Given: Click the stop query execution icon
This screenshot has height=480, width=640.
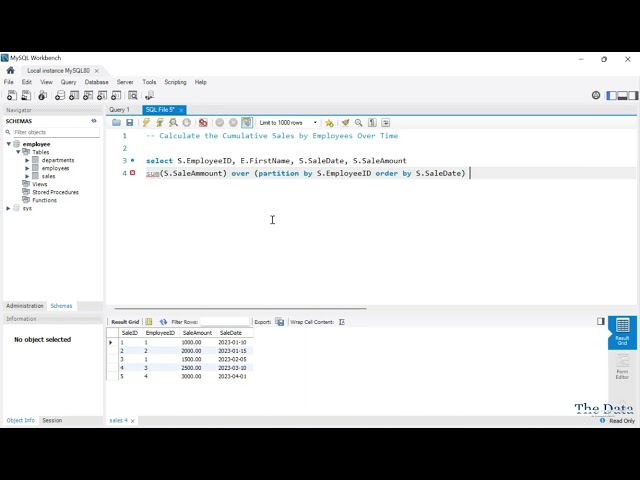Looking at the screenshot, I should 187,122.
